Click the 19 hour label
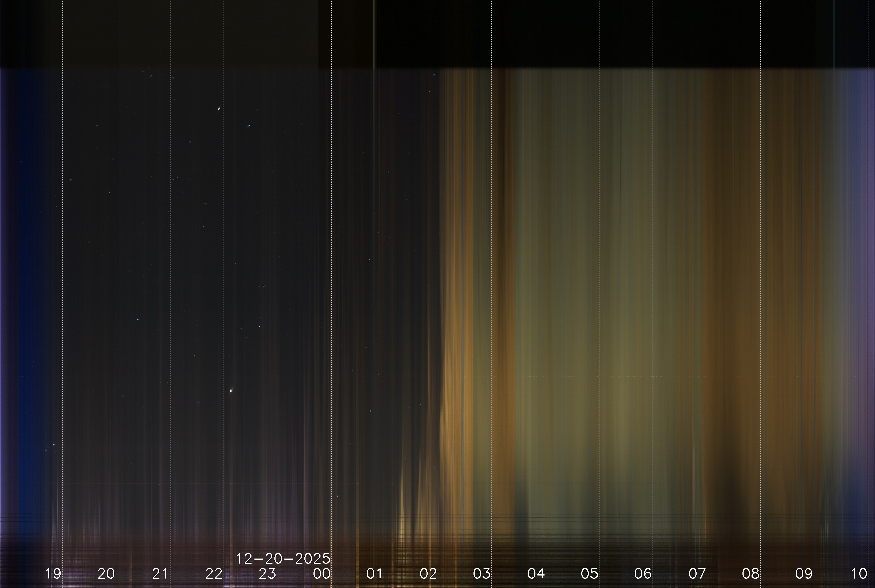The height and width of the screenshot is (588, 875). click(53, 574)
